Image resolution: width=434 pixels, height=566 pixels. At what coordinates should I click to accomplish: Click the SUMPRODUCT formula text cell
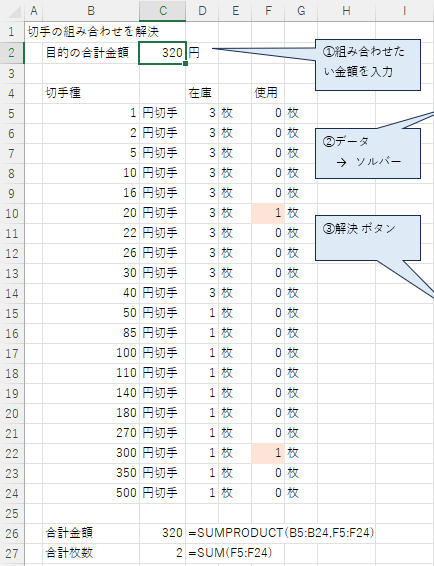pyautogui.click(x=281, y=533)
